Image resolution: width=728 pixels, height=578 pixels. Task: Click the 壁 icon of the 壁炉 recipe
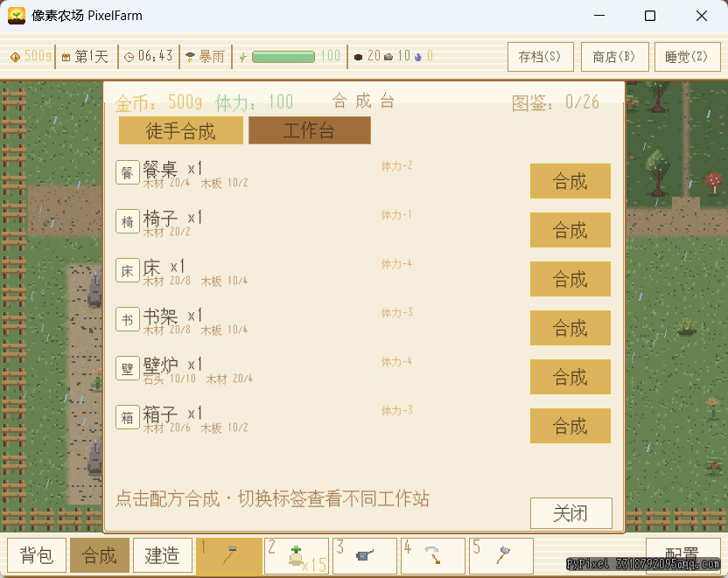(127, 368)
